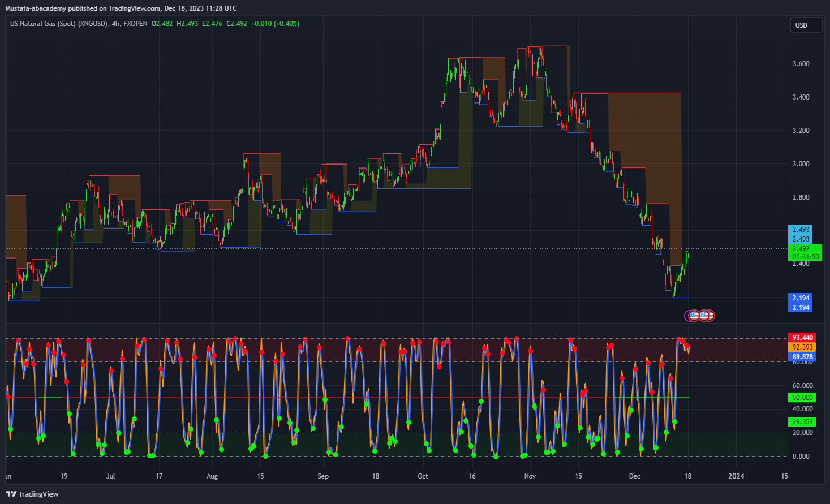Click the green 2.492 current price label
Image resolution: width=830 pixels, height=504 pixels.
tap(801, 248)
